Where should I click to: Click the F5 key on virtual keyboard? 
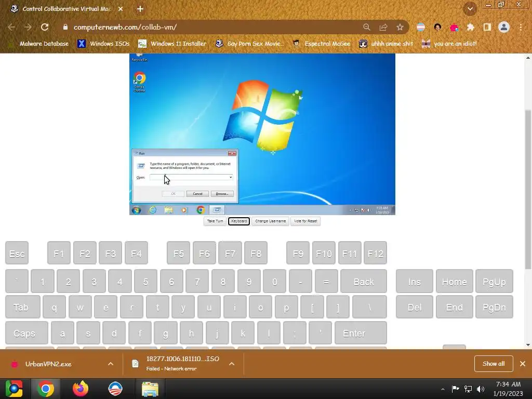[x=179, y=253]
